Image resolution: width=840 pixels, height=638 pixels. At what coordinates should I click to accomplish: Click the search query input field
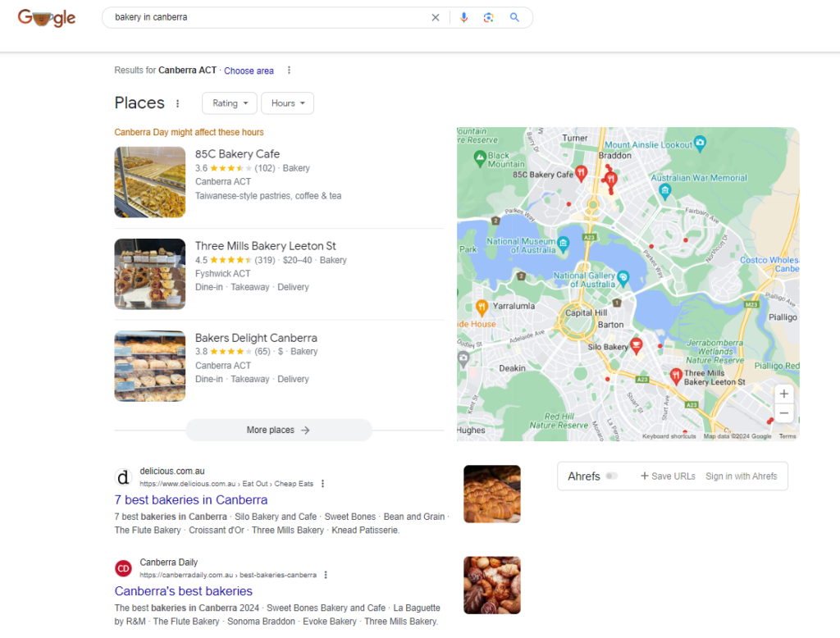[x=262, y=17]
